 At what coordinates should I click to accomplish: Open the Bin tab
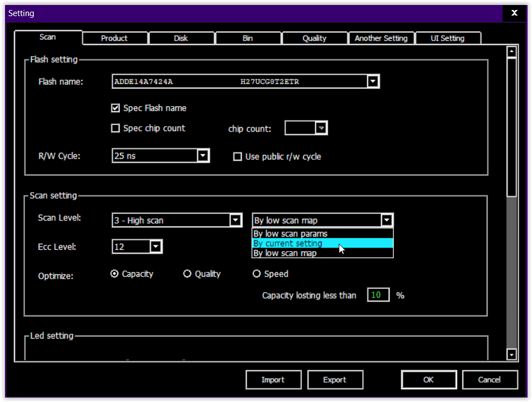point(248,38)
